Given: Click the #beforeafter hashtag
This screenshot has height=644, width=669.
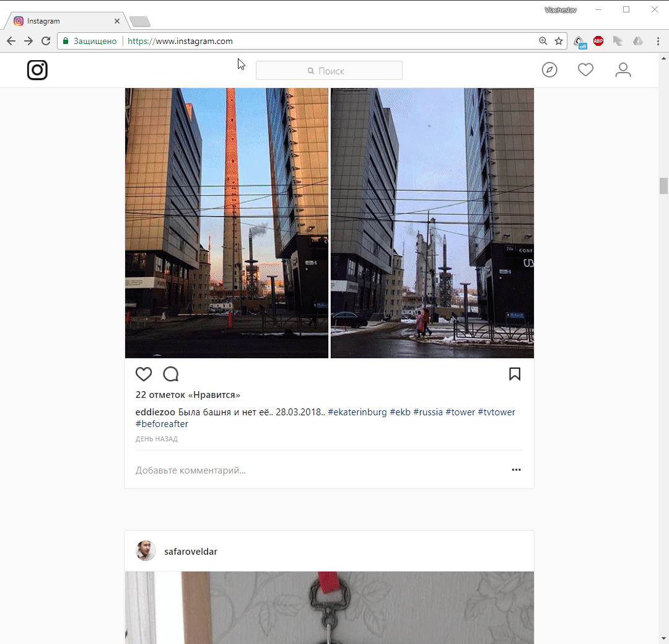Looking at the screenshot, I should (162, 424).
